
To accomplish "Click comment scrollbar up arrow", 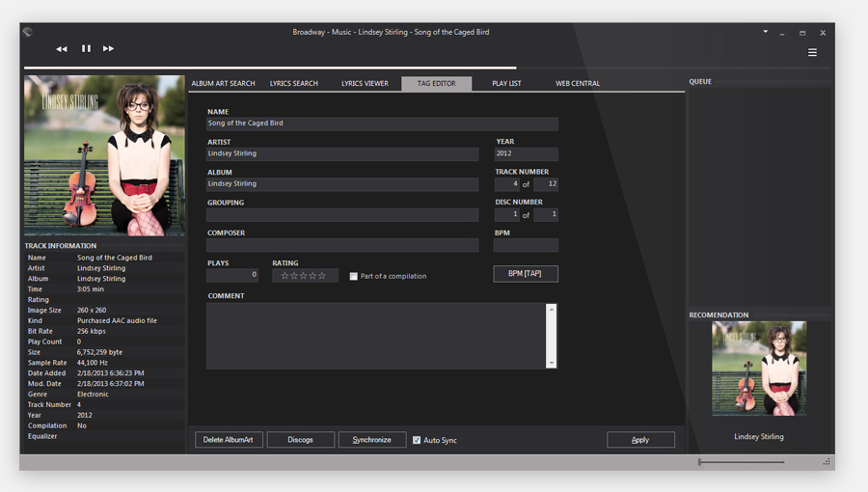I will [x=552, y=309].
